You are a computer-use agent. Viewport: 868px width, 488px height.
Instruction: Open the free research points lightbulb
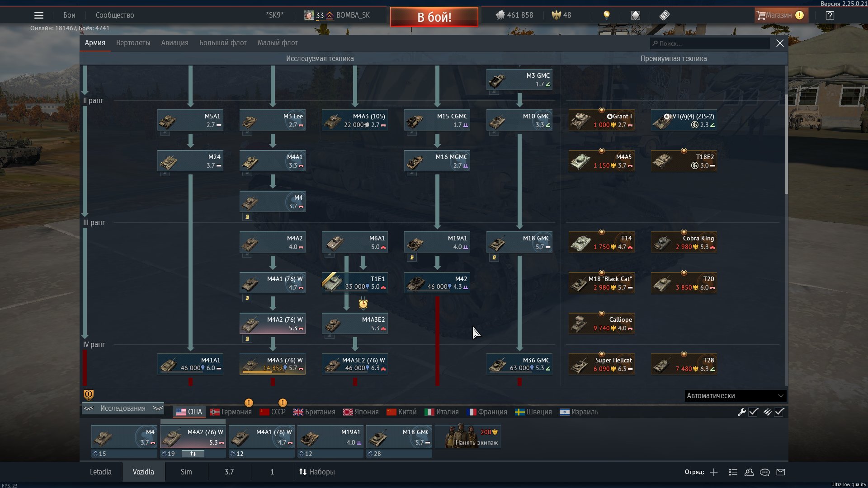(607, 15)
